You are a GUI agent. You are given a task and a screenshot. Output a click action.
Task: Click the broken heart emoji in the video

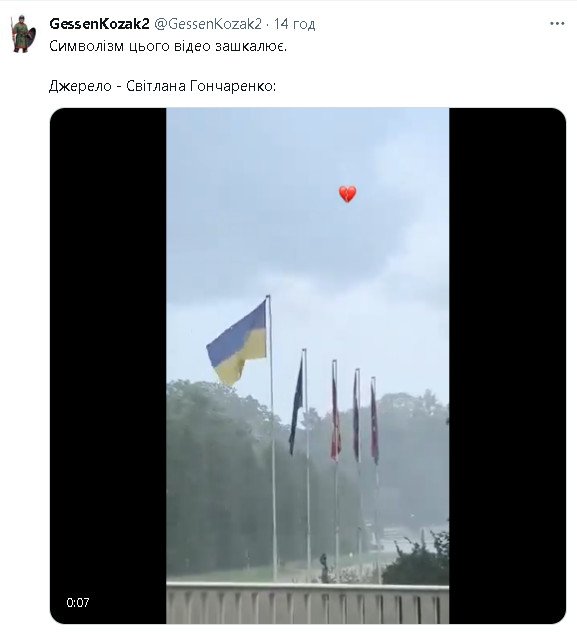coord(347,194)
